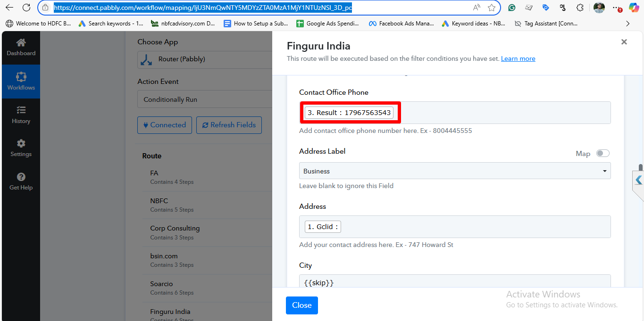Click the Read aloud icon in address bar
Viewport: 644px width, 321px height.
(x=477, y=8)
